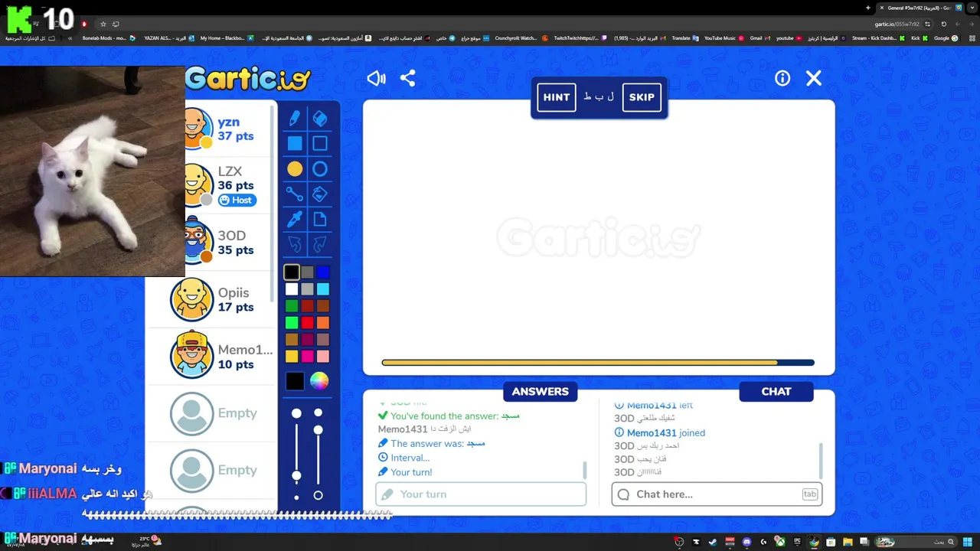
Task: SKIP the current drawing turn
Action: coord(642,97)
